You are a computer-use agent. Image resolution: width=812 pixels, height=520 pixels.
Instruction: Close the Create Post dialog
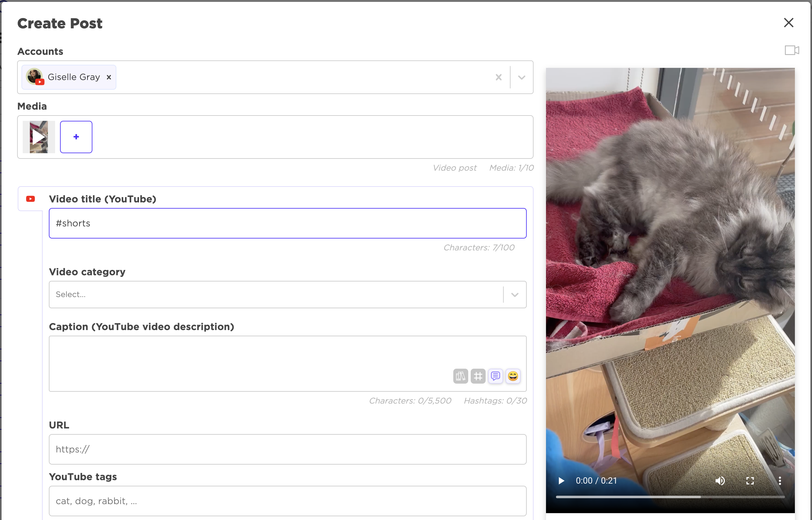[x=788, y=23]
